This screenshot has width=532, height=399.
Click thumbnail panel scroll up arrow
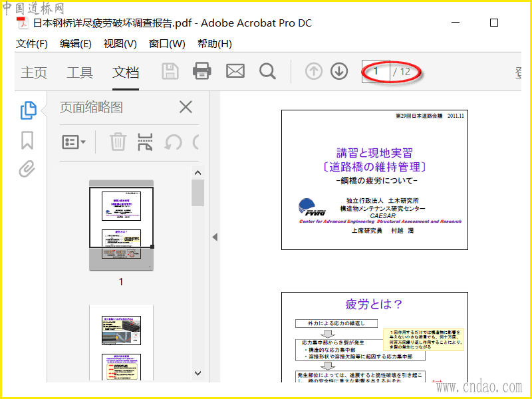[x=198, y=173]
